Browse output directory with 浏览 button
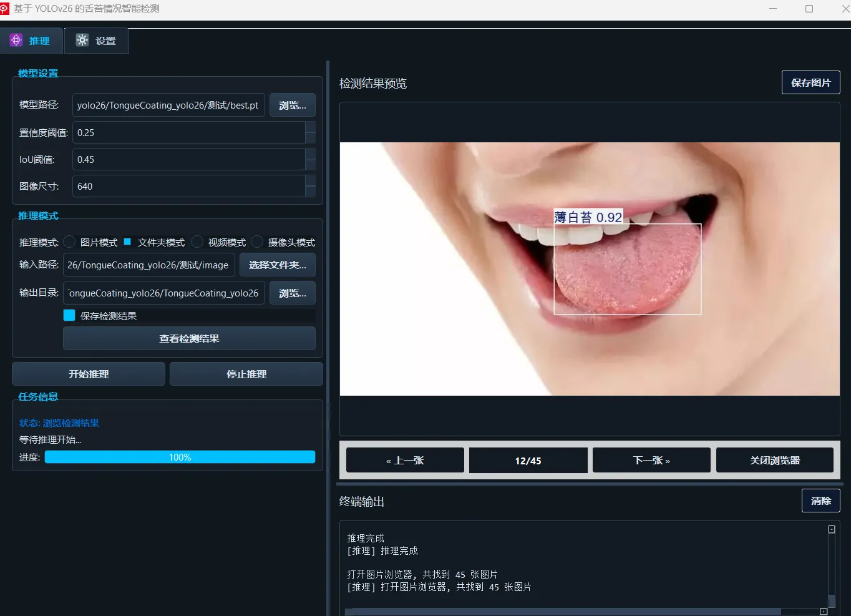851x616 pixels. 293,293
